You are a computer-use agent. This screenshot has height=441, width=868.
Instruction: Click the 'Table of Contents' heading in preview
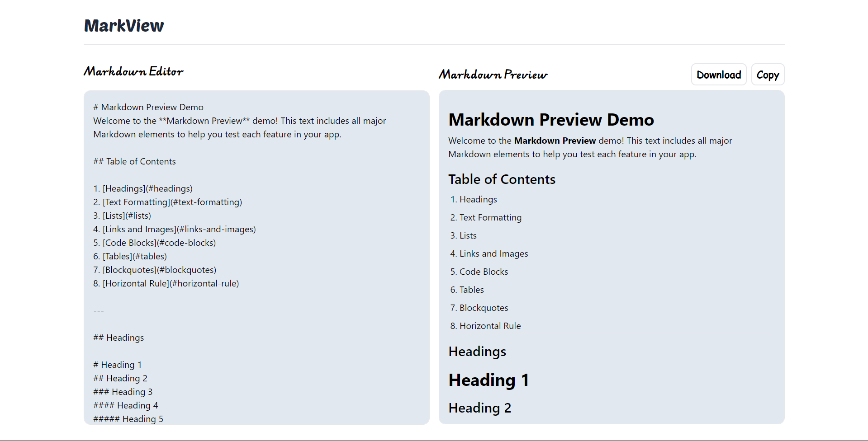click(x=502, y=179)
